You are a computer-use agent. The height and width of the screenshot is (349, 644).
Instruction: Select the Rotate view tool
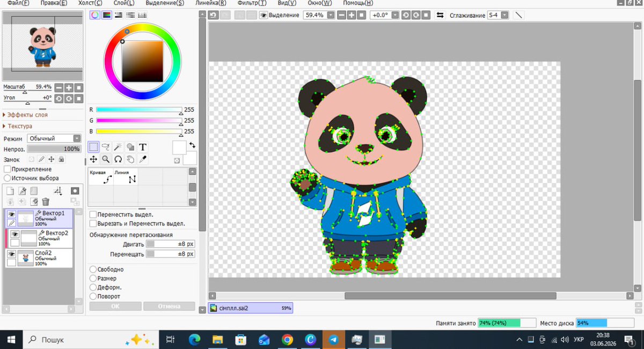point(118,159)
